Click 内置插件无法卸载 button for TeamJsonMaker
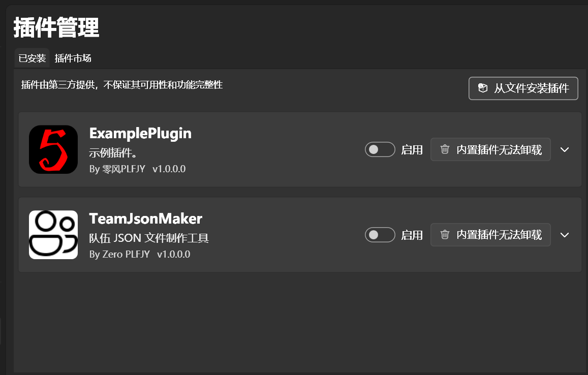The image size is (588, 375). 490,235
